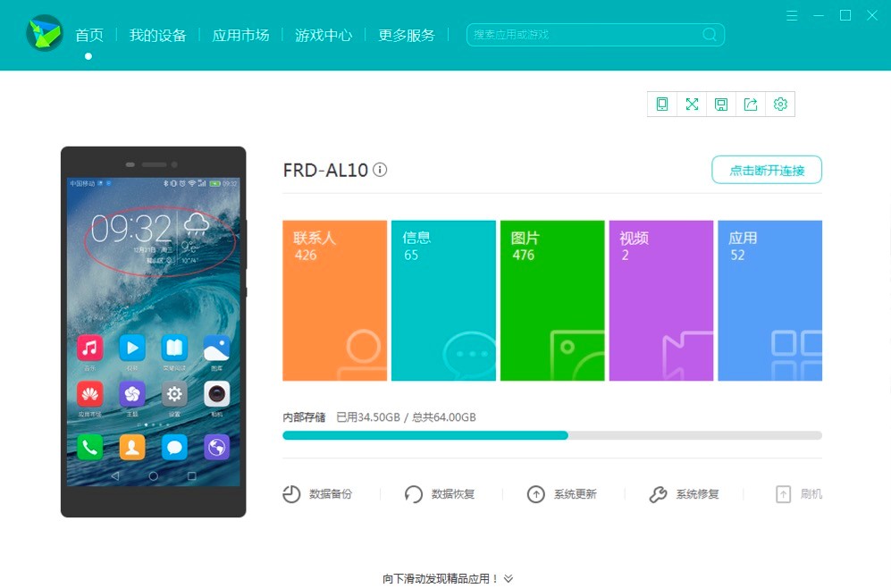This screenshot has width=891, height=588.
Task: Open 应用市场 app market
Action: (240, 35)
